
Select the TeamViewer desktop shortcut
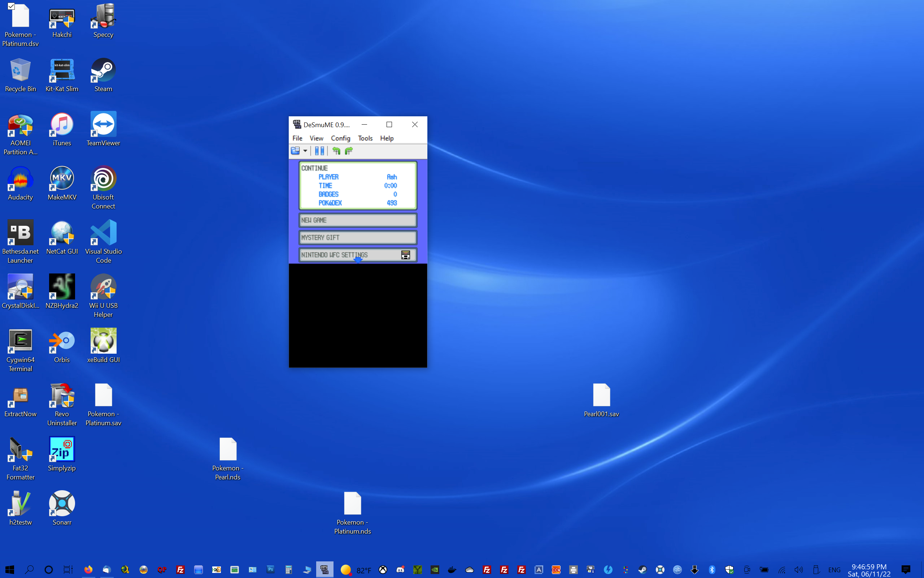coord(103,129)
